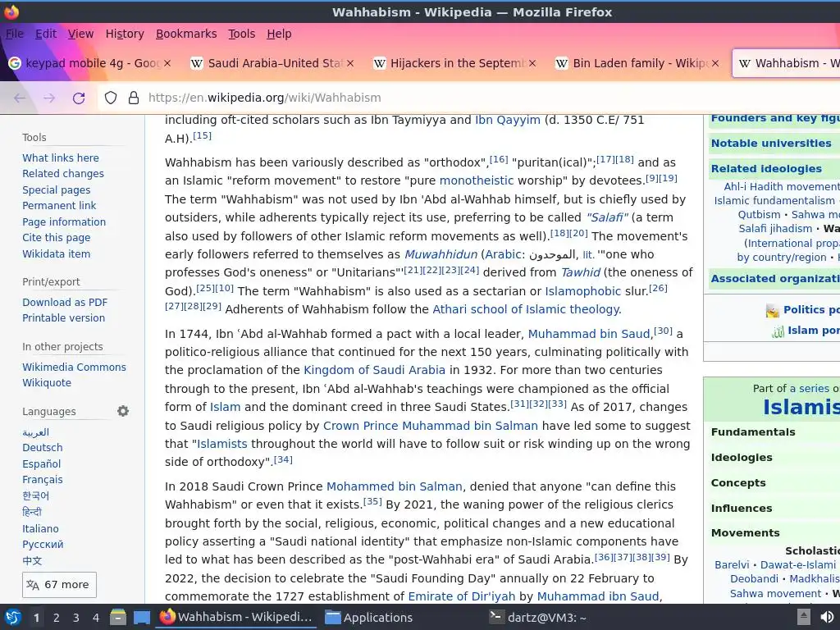Open Wikidata item link
The width and height of the screenshot is (840, 630).
pyautogui.click(x=57, y=254)
